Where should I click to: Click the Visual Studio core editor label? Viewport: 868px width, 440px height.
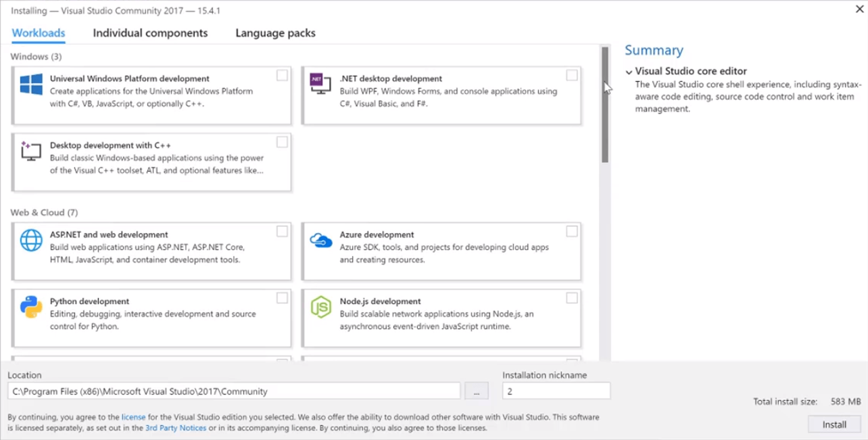[691, 71]
